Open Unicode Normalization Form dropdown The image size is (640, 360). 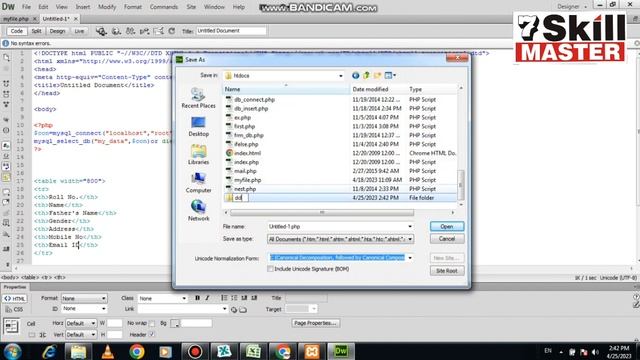point(410,258)
